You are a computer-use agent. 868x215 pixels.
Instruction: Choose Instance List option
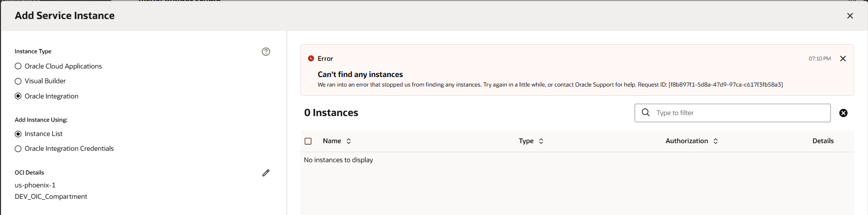[x=18, y=134]
